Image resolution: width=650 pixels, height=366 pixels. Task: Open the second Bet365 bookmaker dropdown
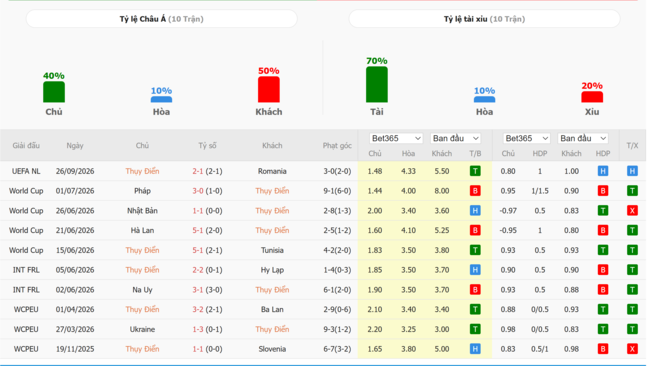[x=526, y=138]
